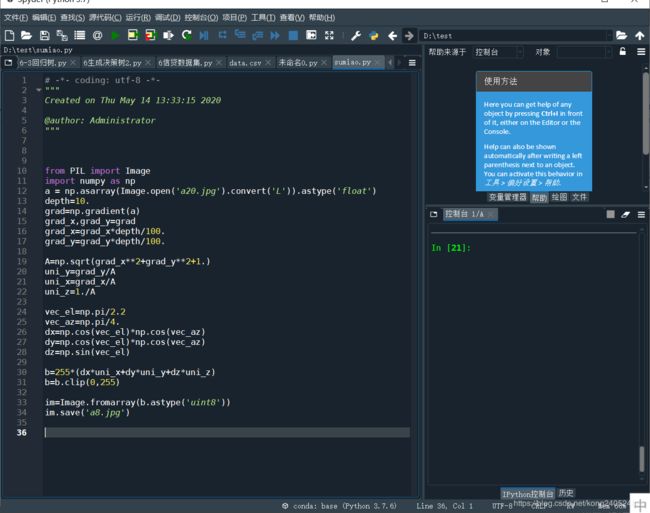
Task: Open the 历史 tab below the console
Action: pos(566,493)
